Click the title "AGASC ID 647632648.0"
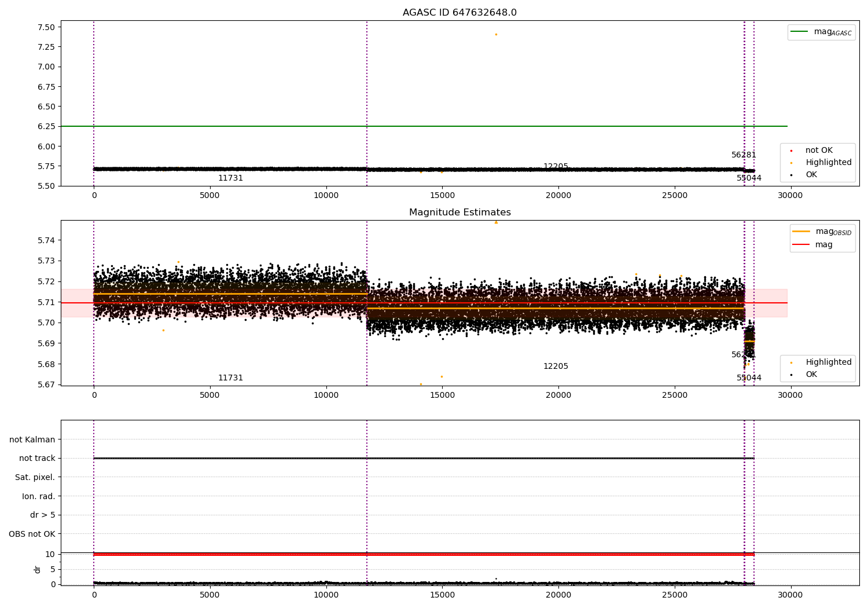 pos(459,13)
